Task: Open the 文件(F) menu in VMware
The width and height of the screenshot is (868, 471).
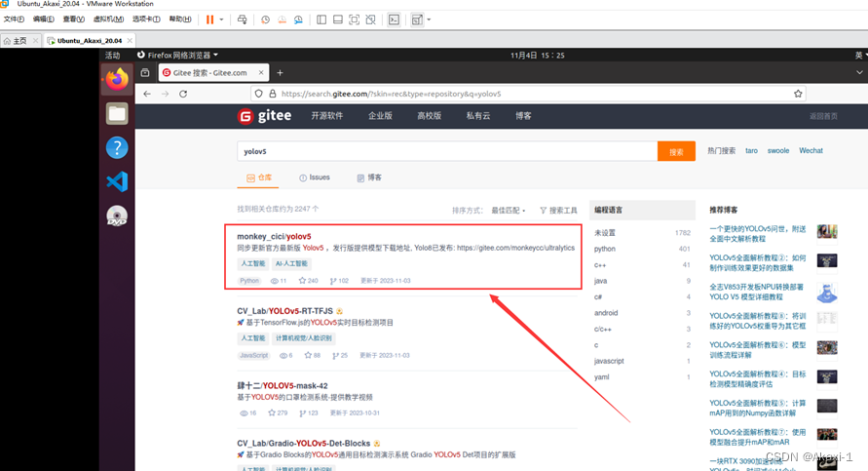Action: point(14,19)
